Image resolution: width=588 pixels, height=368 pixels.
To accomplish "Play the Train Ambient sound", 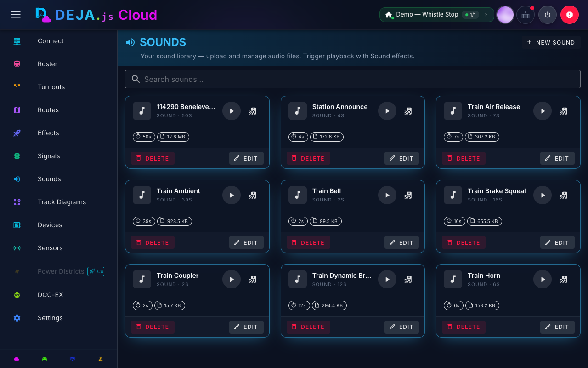I will [232, 195].
